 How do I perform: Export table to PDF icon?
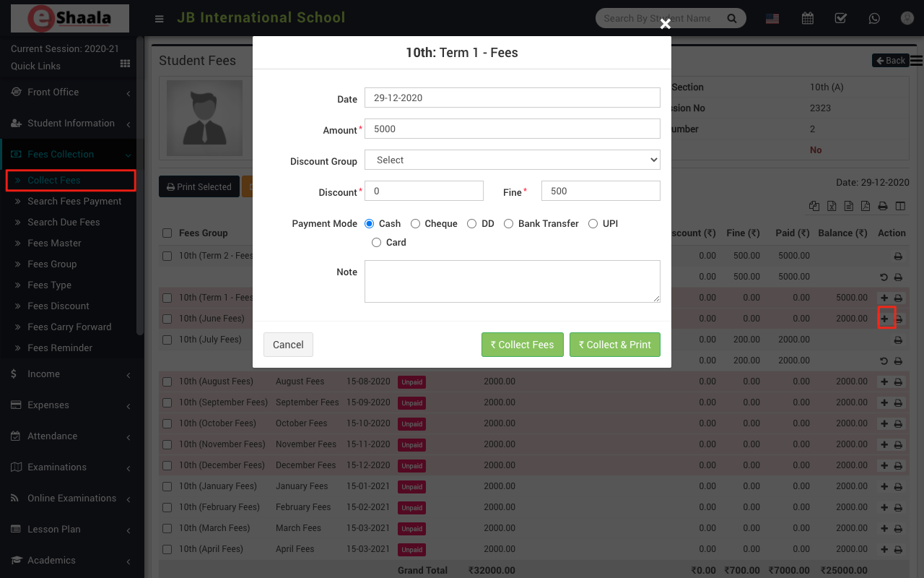(x=865, y=206)
